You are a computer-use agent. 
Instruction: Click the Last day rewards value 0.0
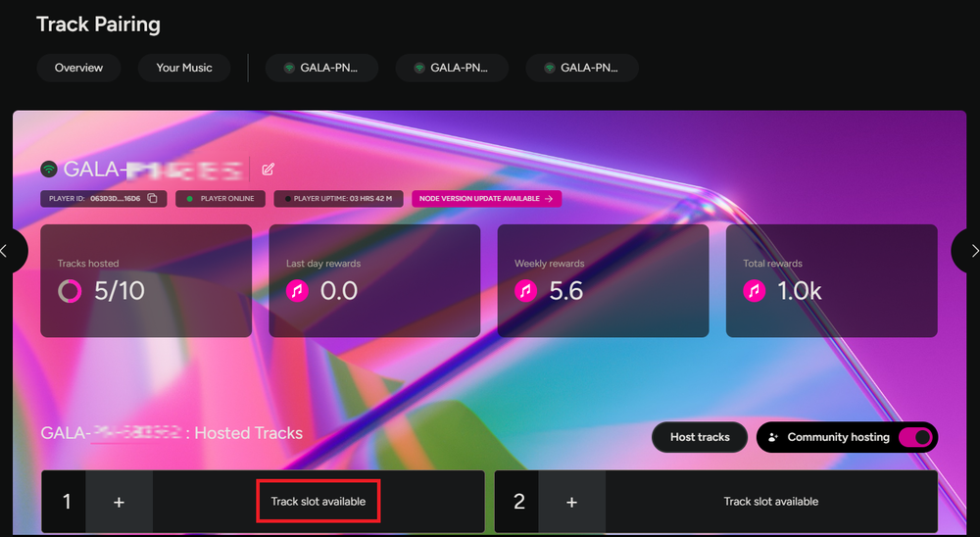coord(339,291)
